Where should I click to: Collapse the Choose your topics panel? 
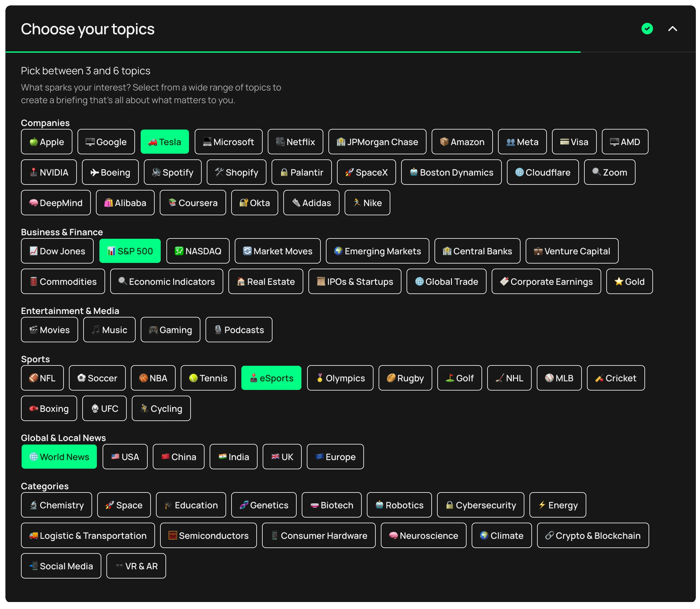(672, 29)
